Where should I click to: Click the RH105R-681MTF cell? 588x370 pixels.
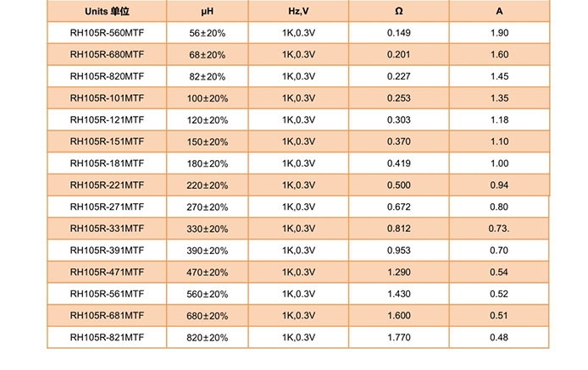point(107,316)
